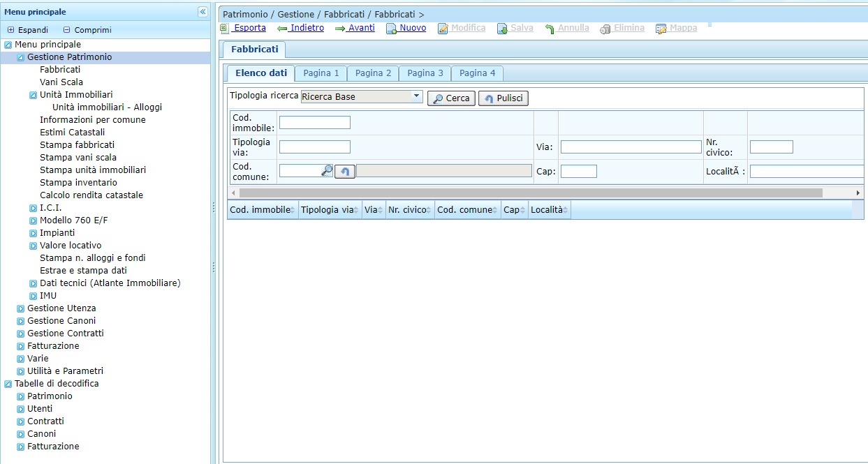Expand the Modello 760 E/F node

pos(33,220)
